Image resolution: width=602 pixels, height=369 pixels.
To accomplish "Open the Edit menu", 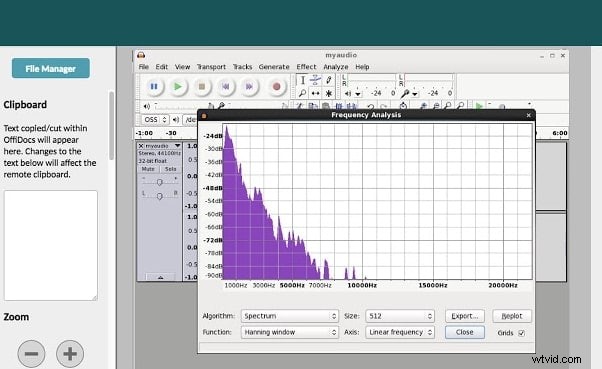I will [162, 67].
